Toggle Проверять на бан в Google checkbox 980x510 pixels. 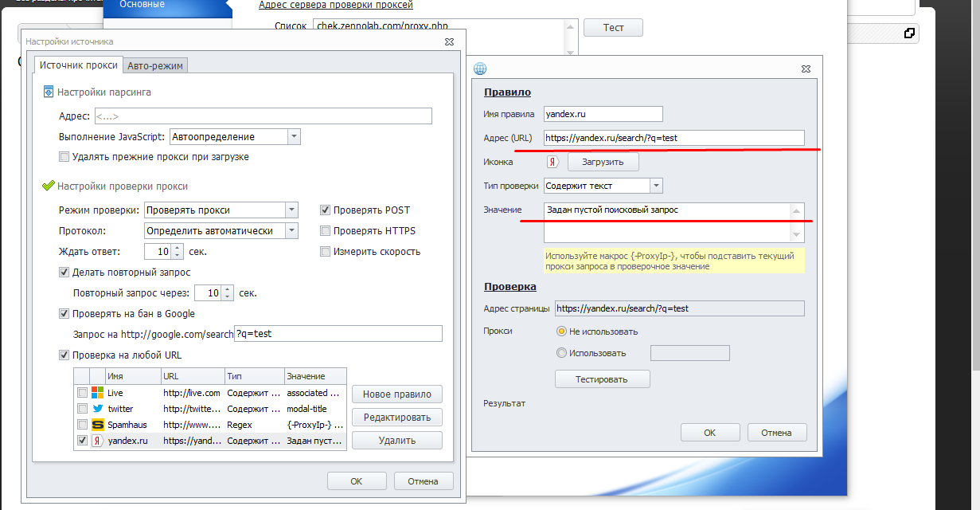[64, 314]
